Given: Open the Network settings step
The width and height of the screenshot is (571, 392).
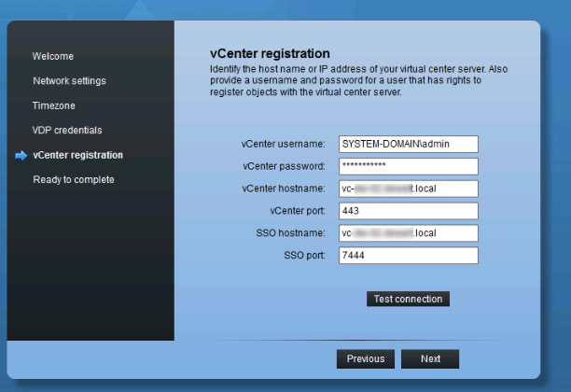Looking at the screenshot, I should pos(70,81).
